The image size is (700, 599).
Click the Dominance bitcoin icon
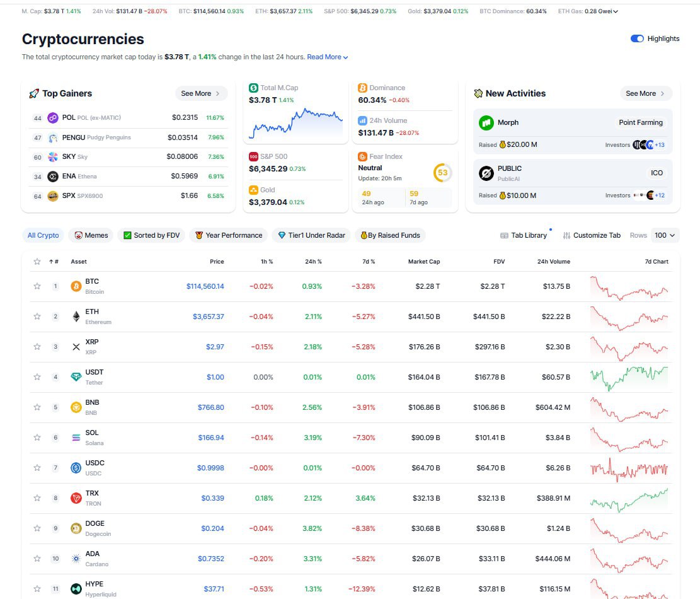pyautogui.click(x=362, y=88)
